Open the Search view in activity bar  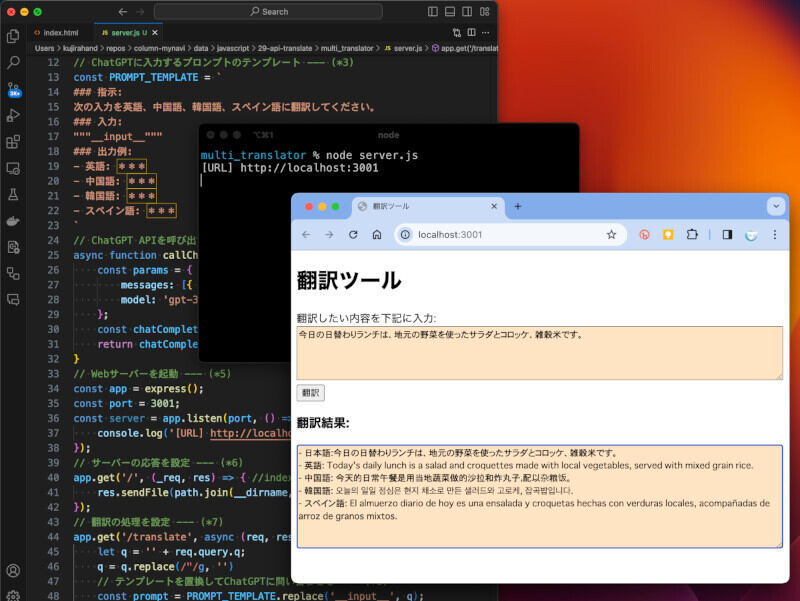point(13,62)
